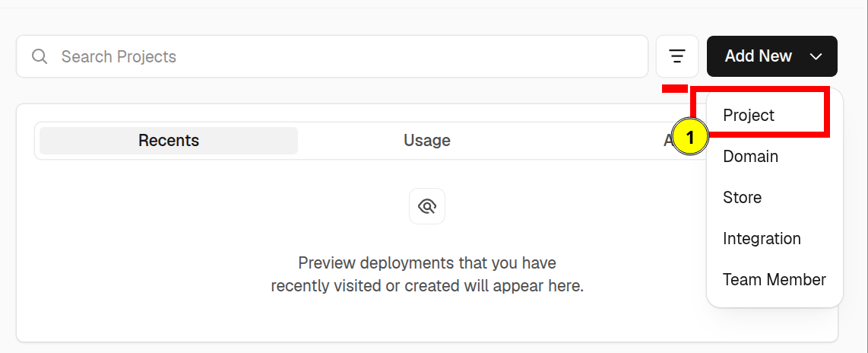Click the eye preview icon
The height and width of the screenshot is (353, 868).
tap(427, 207)
